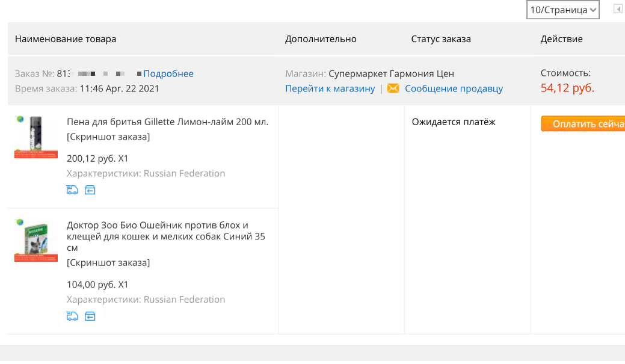Screen dimensions: 625x364
Task: Open the Сообщение продавцу link
Action: [454, 88]
